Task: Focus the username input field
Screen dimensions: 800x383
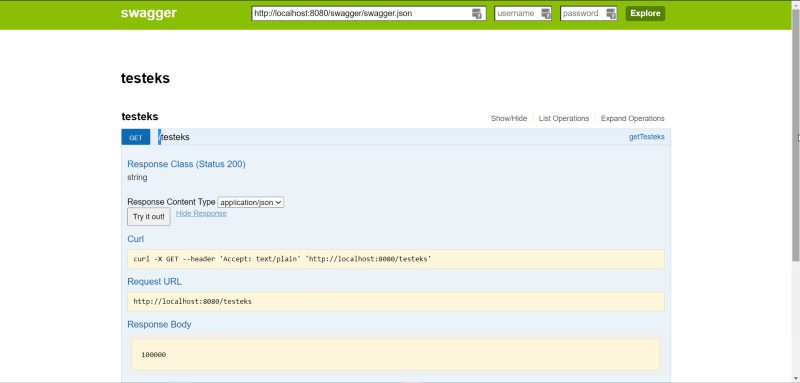Action: point(523,13)
